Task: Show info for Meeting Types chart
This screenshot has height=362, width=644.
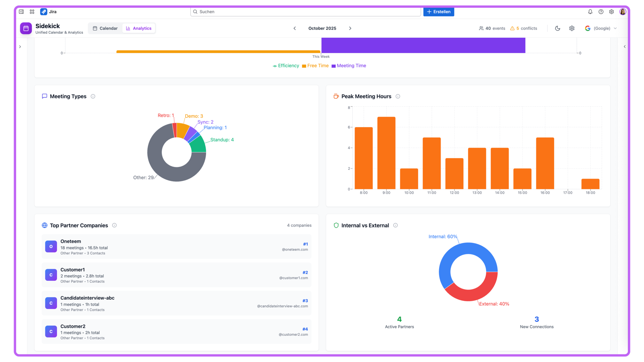Action: tap(93, 97)
